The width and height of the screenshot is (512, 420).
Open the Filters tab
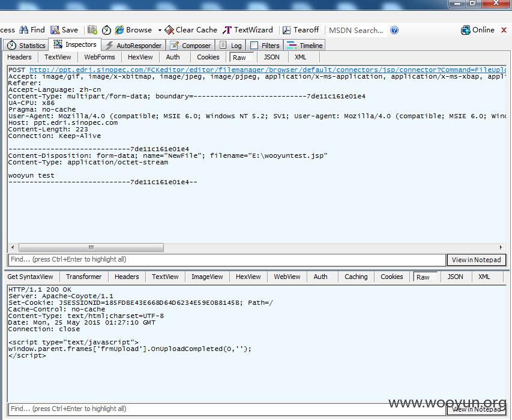pos(265,46)
